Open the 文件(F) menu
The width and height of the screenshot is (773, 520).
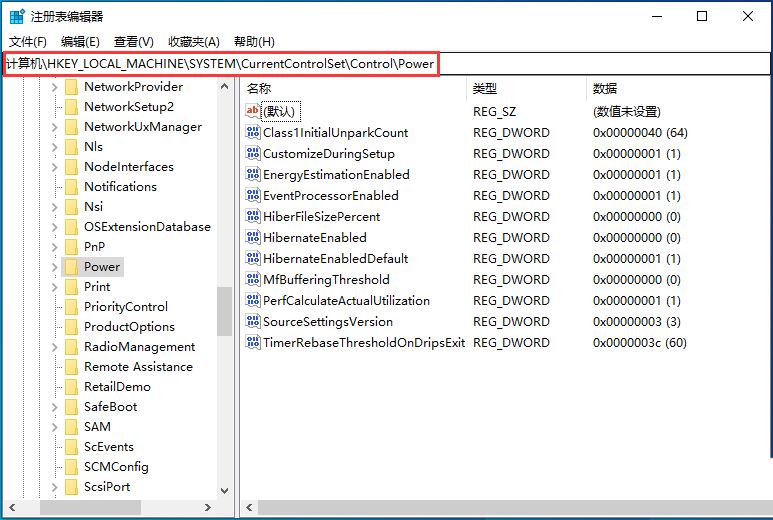click(x=28, y=41)
